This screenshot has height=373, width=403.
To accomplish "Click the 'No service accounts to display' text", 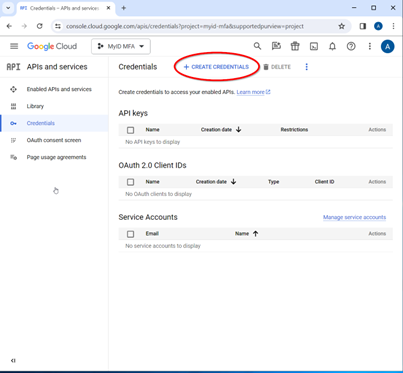I will [163, 246].
